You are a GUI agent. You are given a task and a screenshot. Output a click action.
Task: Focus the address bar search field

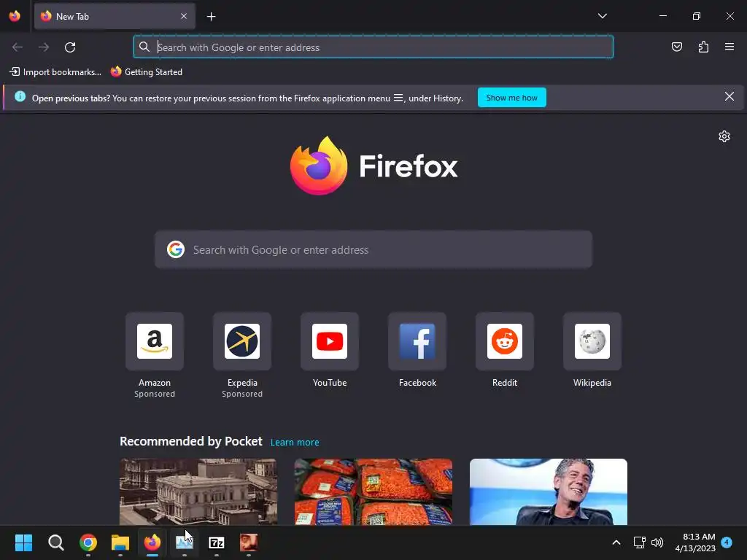[x=373, y=47]
